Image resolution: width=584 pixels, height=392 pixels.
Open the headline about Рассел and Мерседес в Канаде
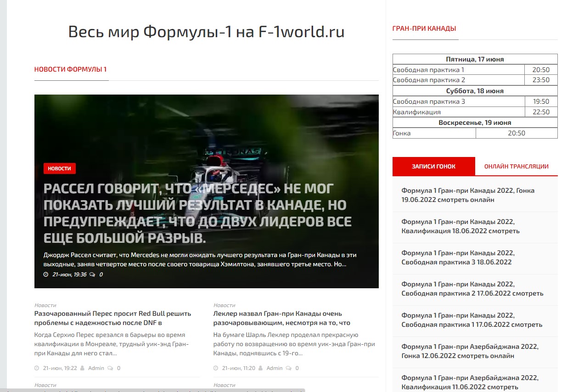click(x=198, y=213)
